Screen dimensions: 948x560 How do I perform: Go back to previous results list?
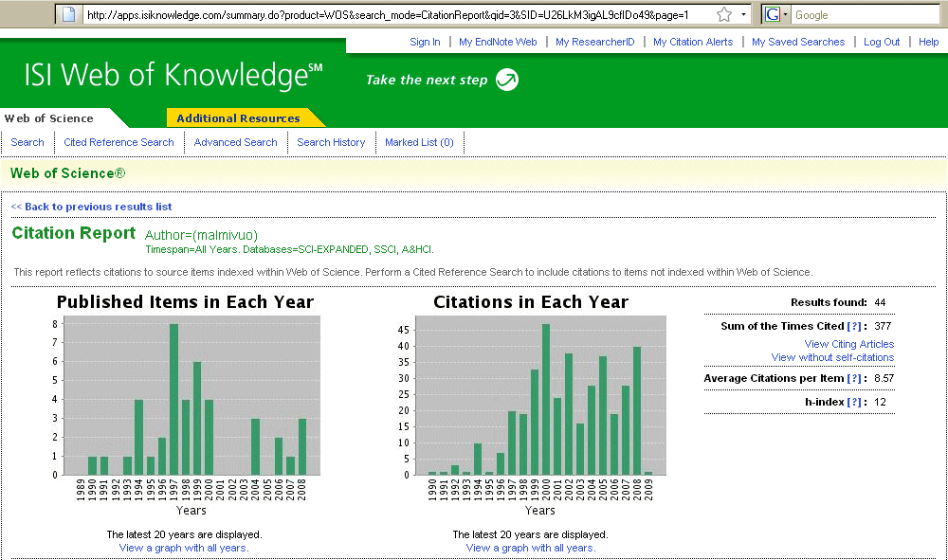[x=92, y=207]
